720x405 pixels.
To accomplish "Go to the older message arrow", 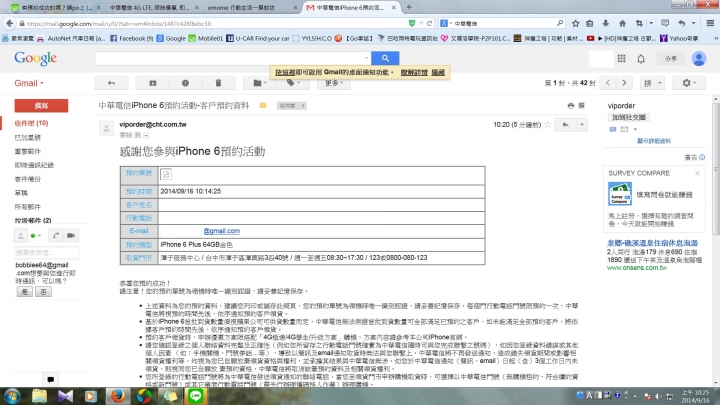I will [x=624, y=83].
